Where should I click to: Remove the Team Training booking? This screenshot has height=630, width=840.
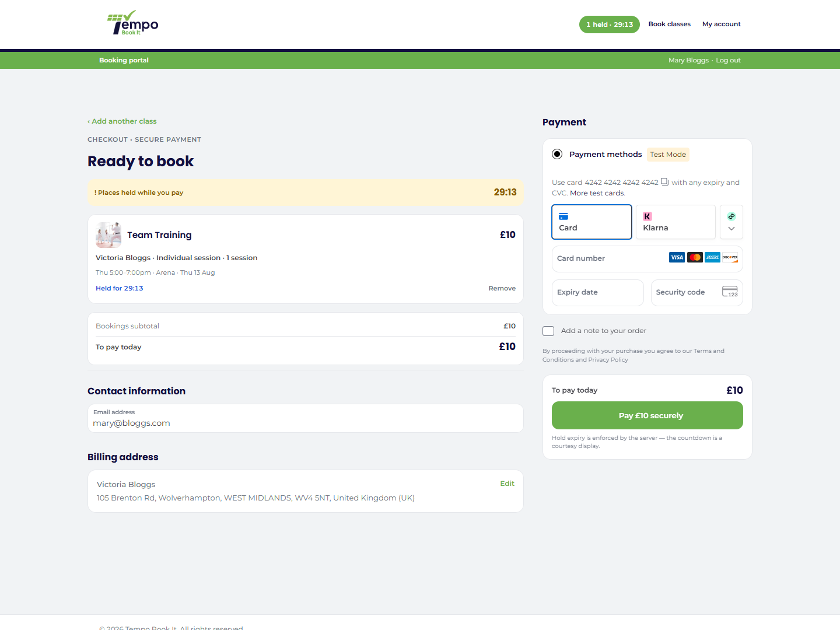[x=502, y=288]
